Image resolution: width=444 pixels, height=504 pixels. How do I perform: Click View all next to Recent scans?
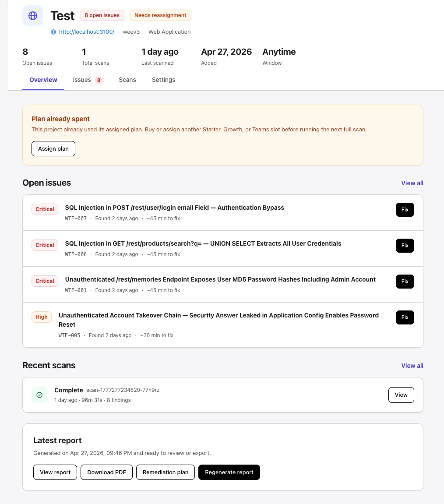[x=412, y=366]
